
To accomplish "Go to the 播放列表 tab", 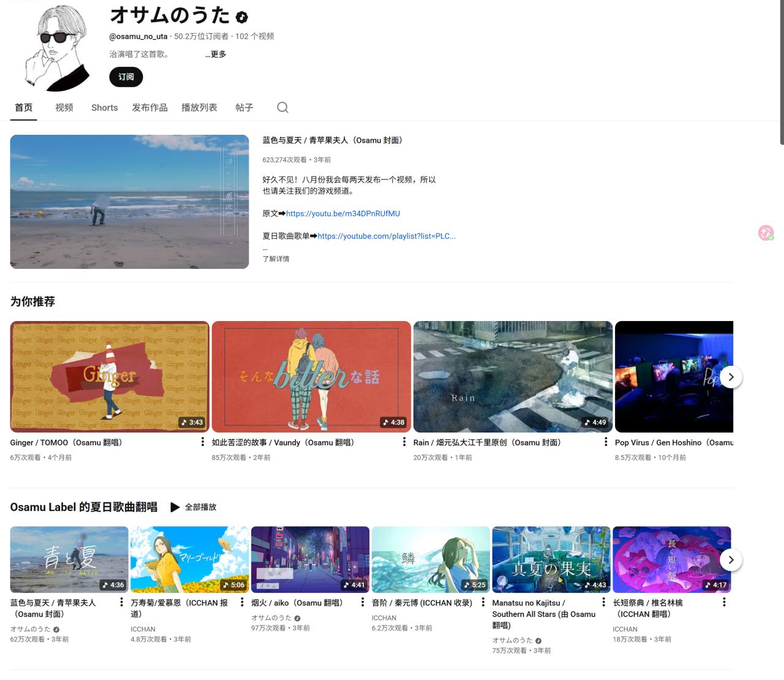I will [x=200, y=108].
